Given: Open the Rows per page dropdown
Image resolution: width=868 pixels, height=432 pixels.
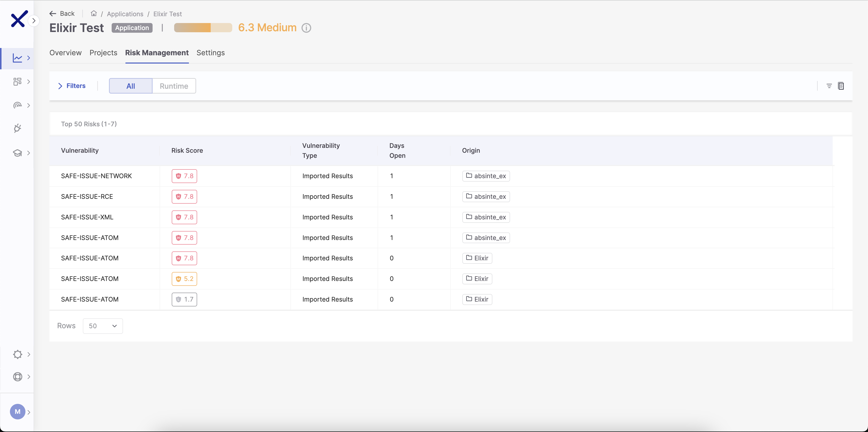Looking at the screenshot, I should coord(103,326).
